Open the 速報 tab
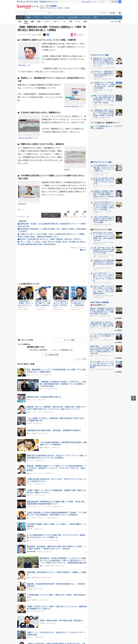 coord(28,17)
